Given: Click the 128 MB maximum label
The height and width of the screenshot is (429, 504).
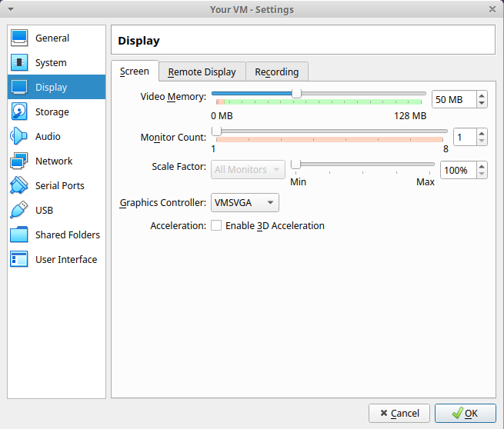Looking at the screenshot, I should pos(410,115).
